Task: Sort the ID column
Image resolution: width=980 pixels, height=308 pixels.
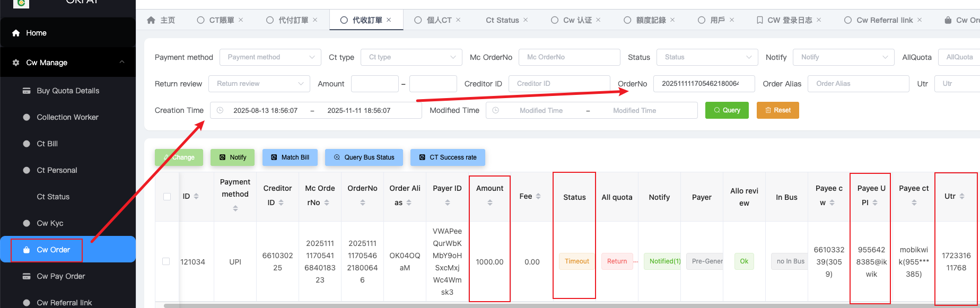Action: pyautogui.click(x=196, y=196)
